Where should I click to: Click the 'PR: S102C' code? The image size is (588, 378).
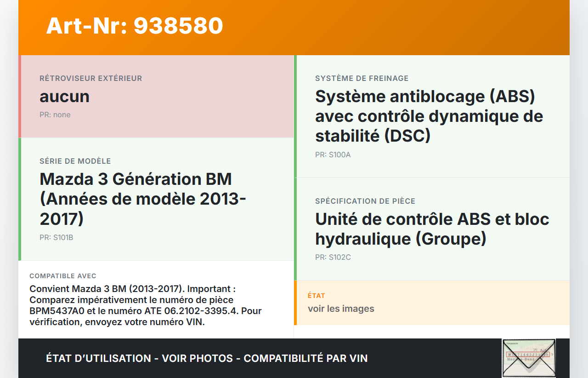coord(333,258)
